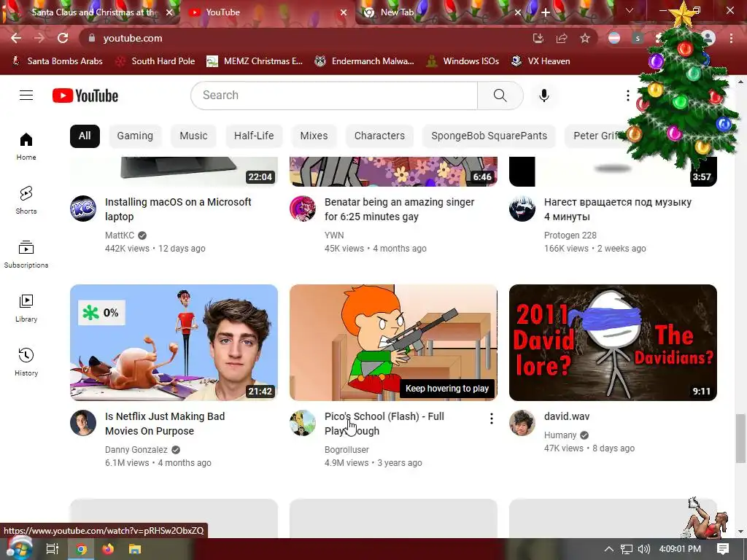Open Bogrolluser channel avatar
This screenshot has width=747, height=560.
[303, 423]
